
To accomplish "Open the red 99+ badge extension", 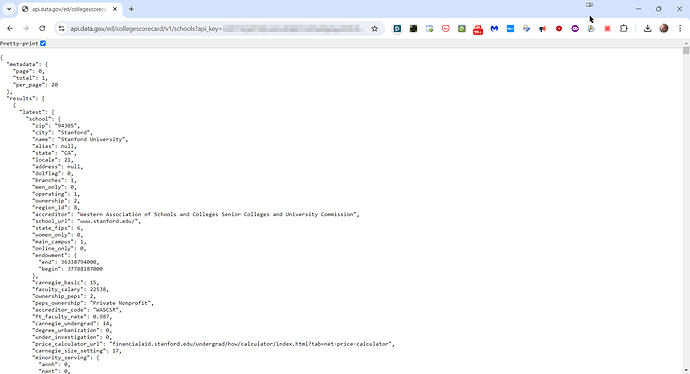I will point(478,29).
